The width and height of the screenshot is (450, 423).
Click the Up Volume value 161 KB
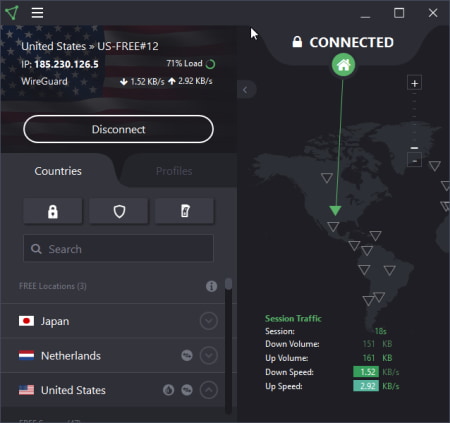pos(377,358)
